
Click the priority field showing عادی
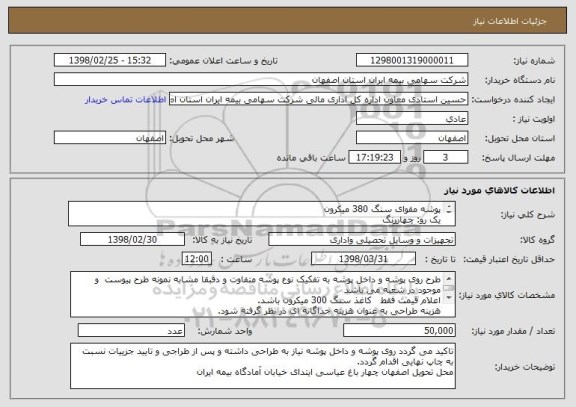click(412, 119)
